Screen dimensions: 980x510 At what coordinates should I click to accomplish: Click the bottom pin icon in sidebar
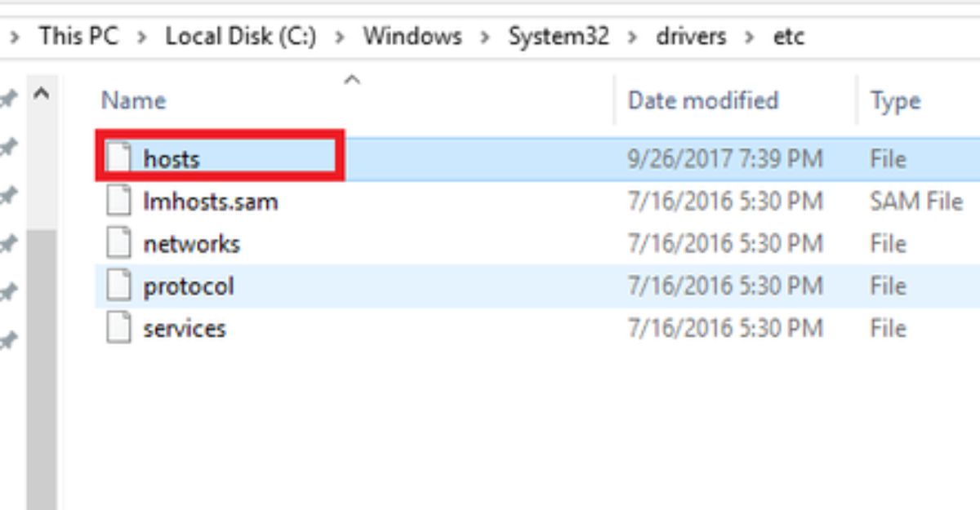click(8, 341)
